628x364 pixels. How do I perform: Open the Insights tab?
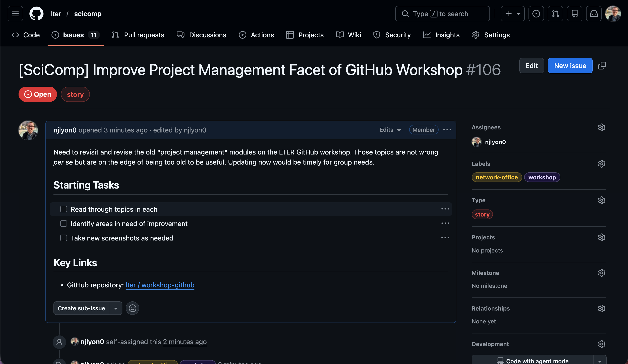click(441, 35)
